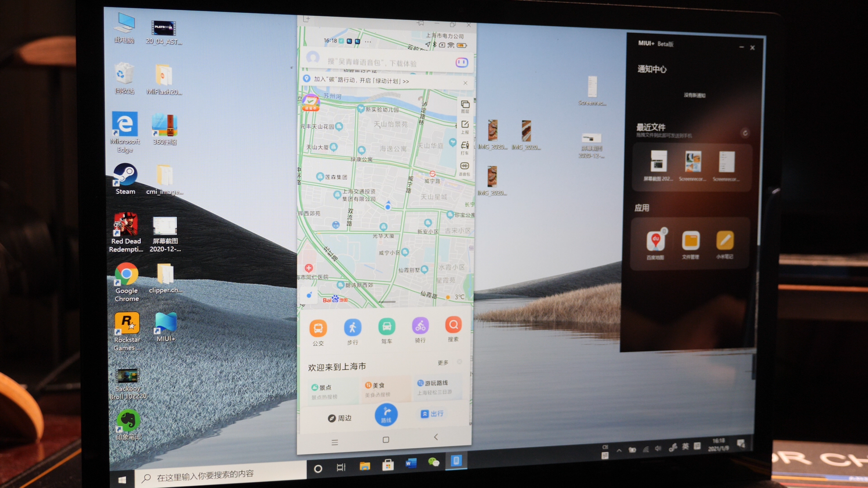Switch to the travel (出行) tab
868x488 pixels.
coord(432,413)
